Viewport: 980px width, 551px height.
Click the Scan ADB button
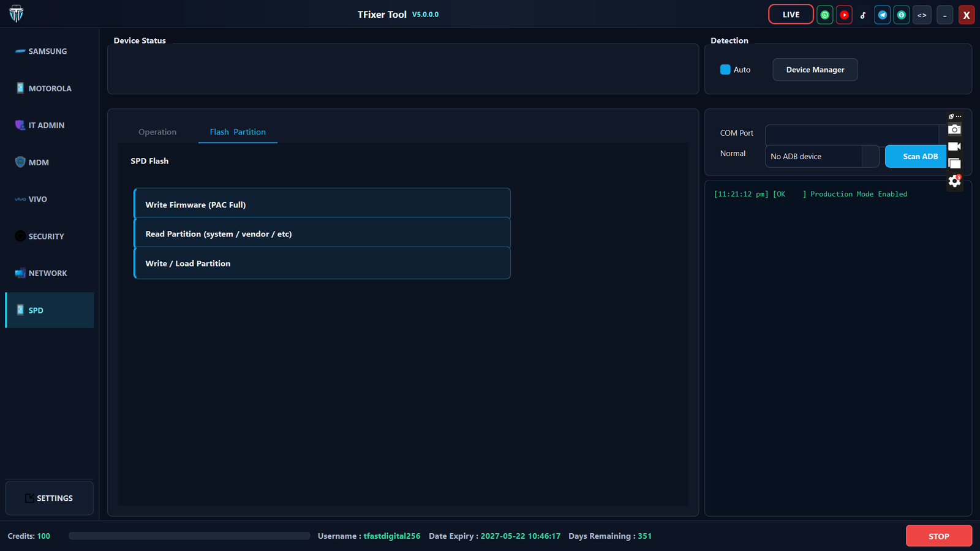click(x=916, y=156)
